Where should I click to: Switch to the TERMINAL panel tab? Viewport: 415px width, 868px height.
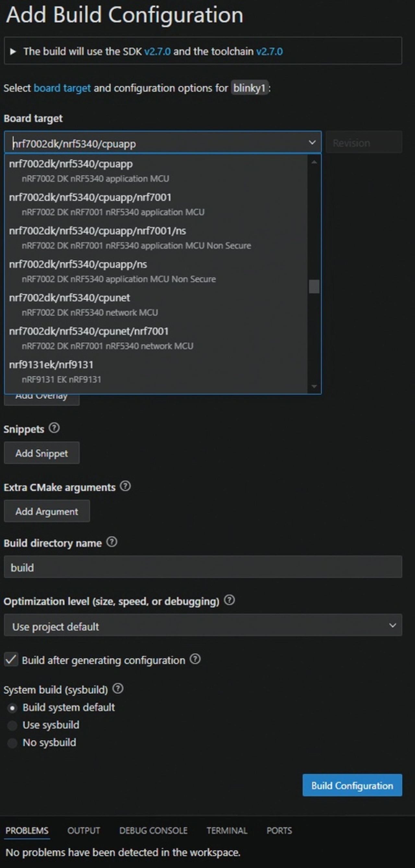coord(227,831)
